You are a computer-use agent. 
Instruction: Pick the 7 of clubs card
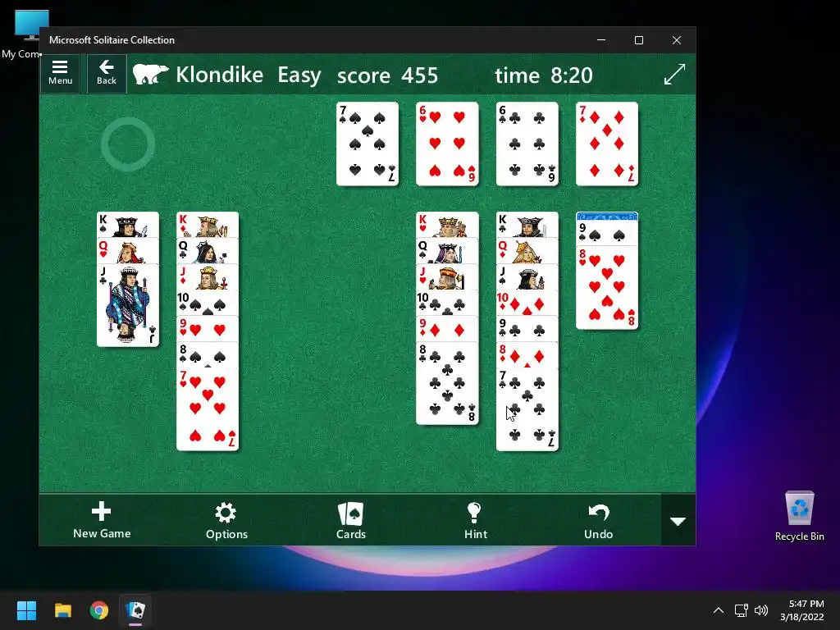527,409
